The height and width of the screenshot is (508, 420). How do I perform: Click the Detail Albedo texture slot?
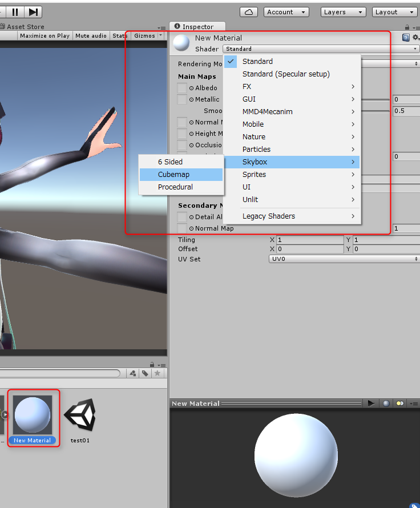point(182,217)
